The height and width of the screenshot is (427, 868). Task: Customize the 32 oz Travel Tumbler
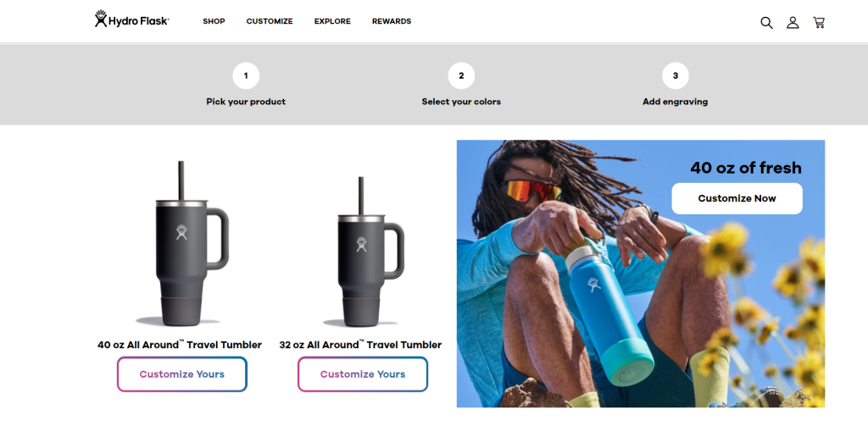363,374
